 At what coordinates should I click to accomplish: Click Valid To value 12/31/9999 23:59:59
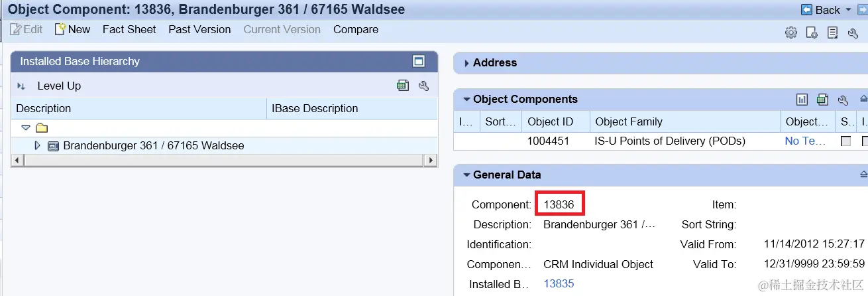coord(814,264)
